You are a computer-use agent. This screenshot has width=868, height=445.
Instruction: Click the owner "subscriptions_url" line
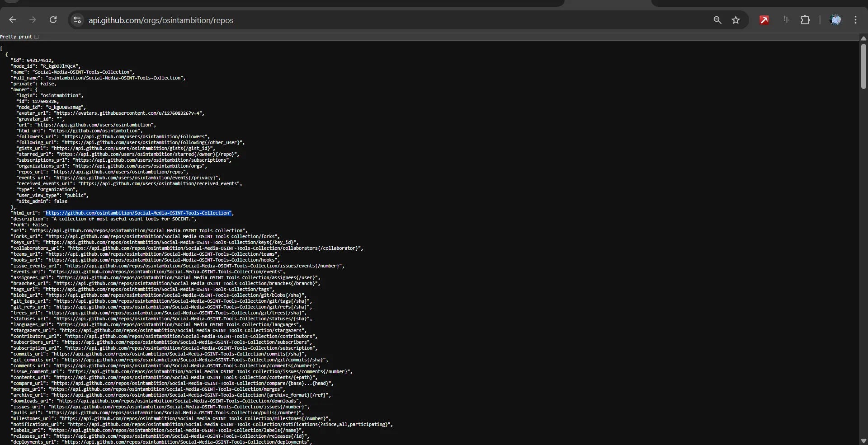[x=124, y=160]
